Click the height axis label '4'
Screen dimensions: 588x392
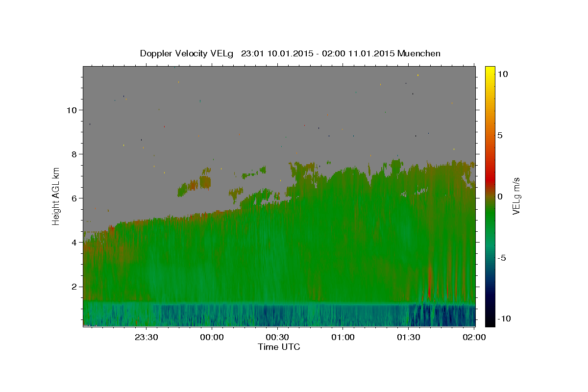click(x=74, y=242)
